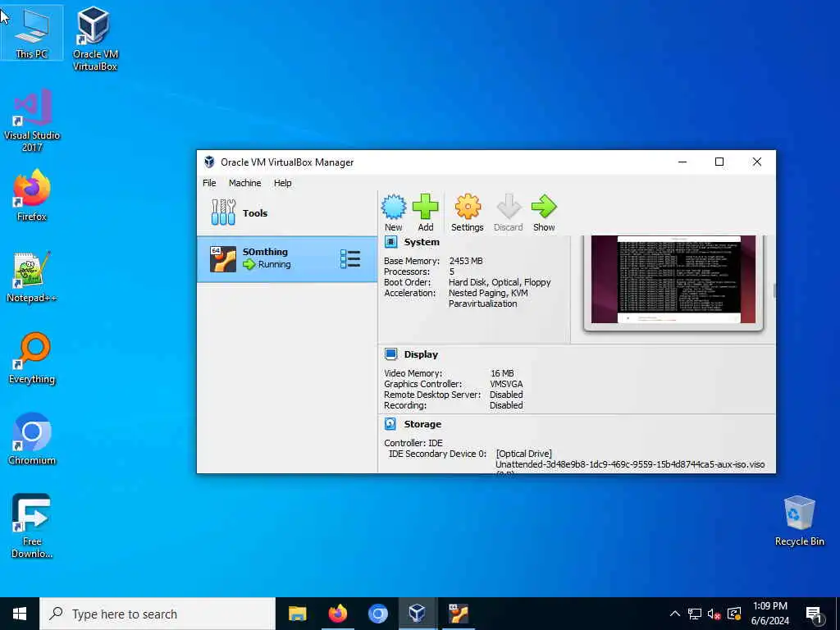Image resolution: width=840 pixels, height=630 pixels.
Task: Click the taskbar search box
Action: [x=157, y=614]
